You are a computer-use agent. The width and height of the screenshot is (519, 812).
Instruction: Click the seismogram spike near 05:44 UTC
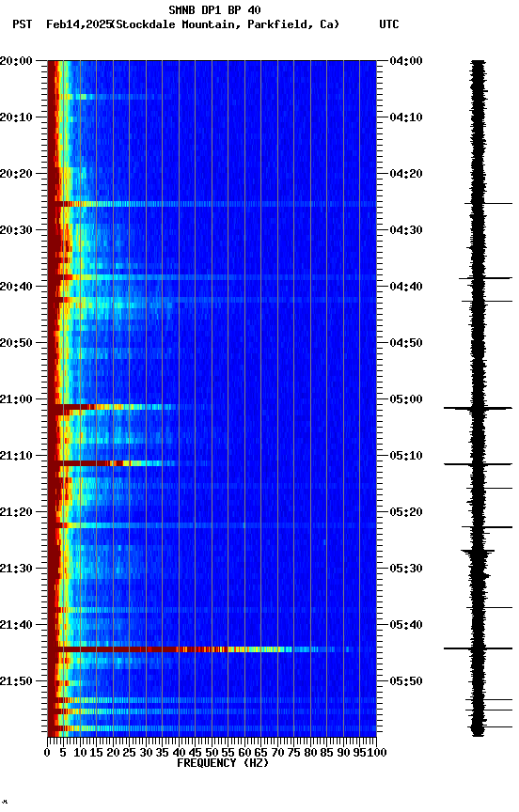[x=478, y=648]
